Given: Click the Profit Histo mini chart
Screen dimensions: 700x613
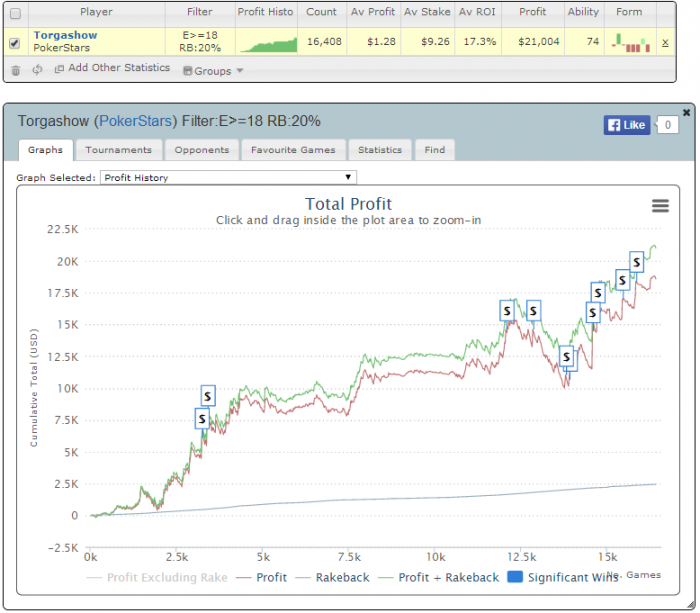Looking at the screenshot, I should tap(268, 45).
